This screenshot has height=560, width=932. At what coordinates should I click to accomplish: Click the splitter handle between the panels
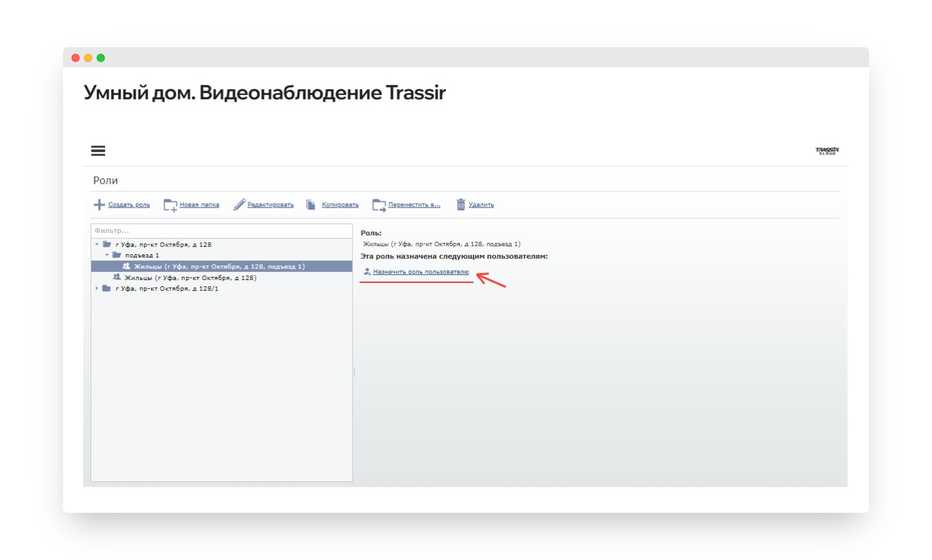tap(355, 372)
